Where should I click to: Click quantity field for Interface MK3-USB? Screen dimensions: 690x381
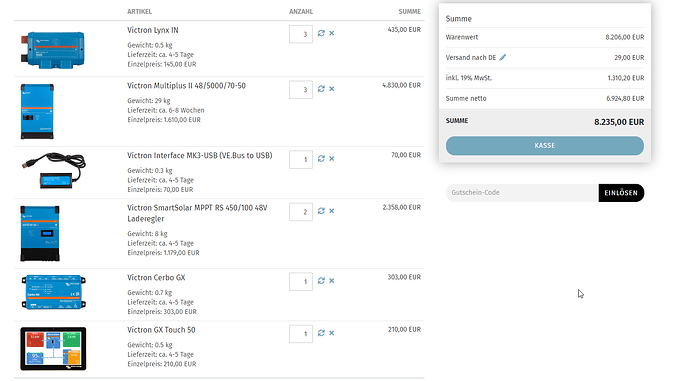click(301, 160)
